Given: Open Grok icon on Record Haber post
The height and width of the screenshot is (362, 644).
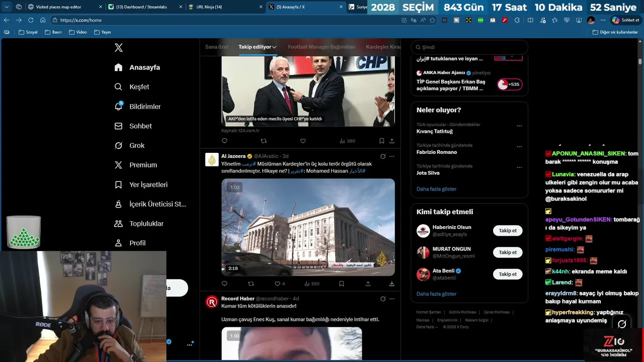Looking at the screenshot, I should [383, 299].
